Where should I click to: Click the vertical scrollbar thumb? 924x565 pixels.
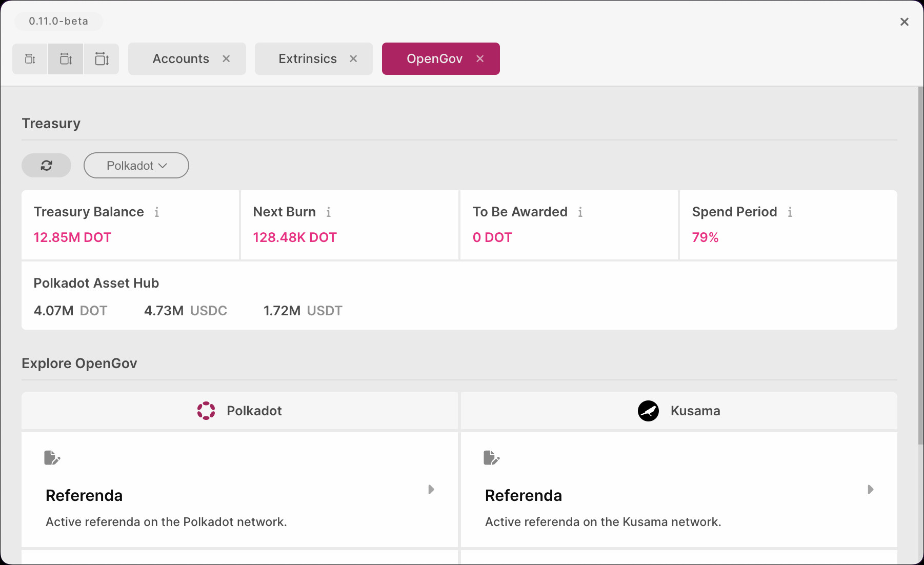pos(920,266)
